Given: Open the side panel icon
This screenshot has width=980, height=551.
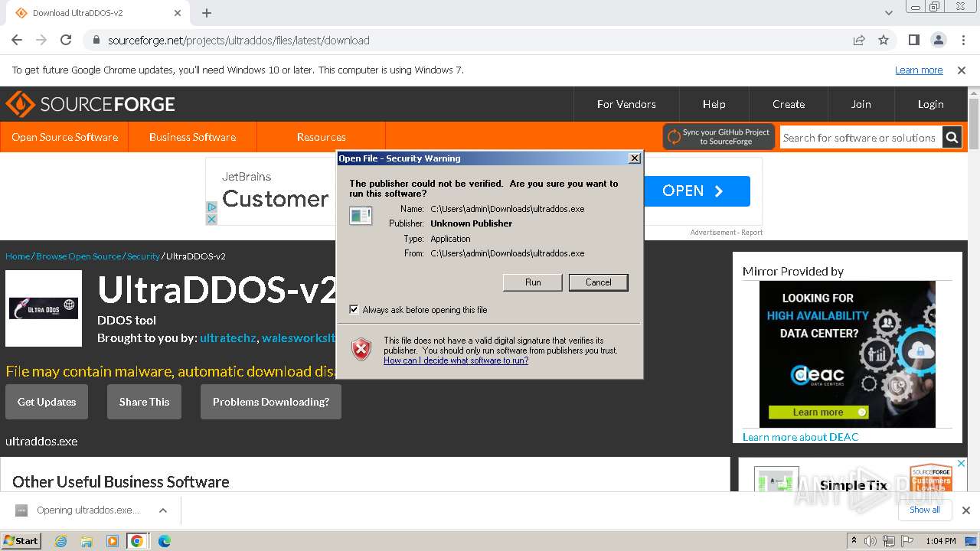Looking at the screenshot, I should 913,40.
